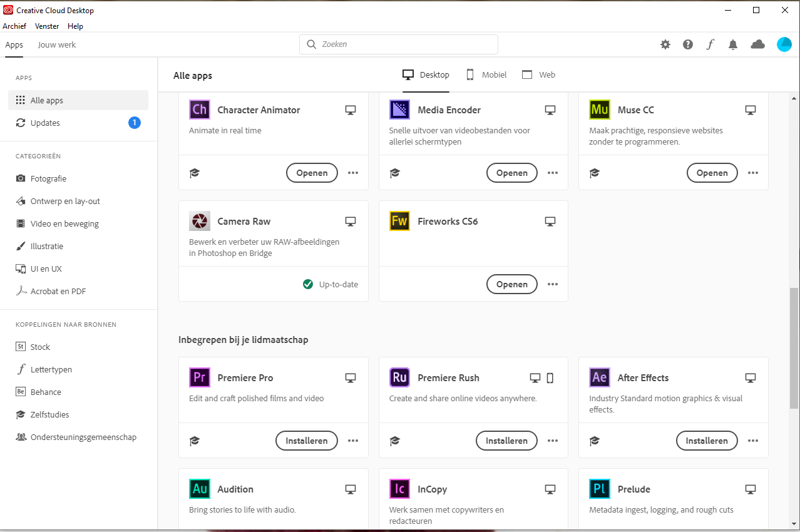Open the Venster menu
This screenshot has height=532, width=800.
point(47,26)
